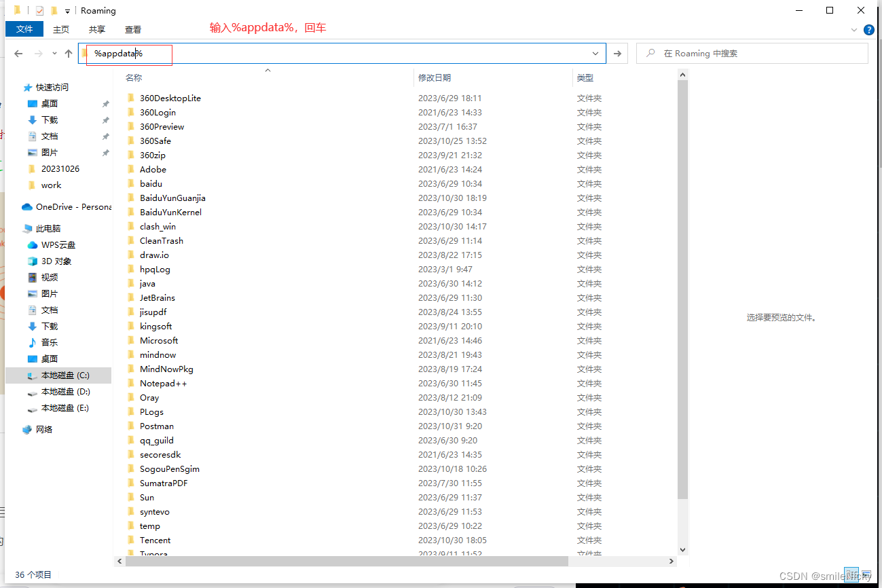Switch to details view icon in status bar
This screenshot has width=882, height=588.
[x=851, y=574]
